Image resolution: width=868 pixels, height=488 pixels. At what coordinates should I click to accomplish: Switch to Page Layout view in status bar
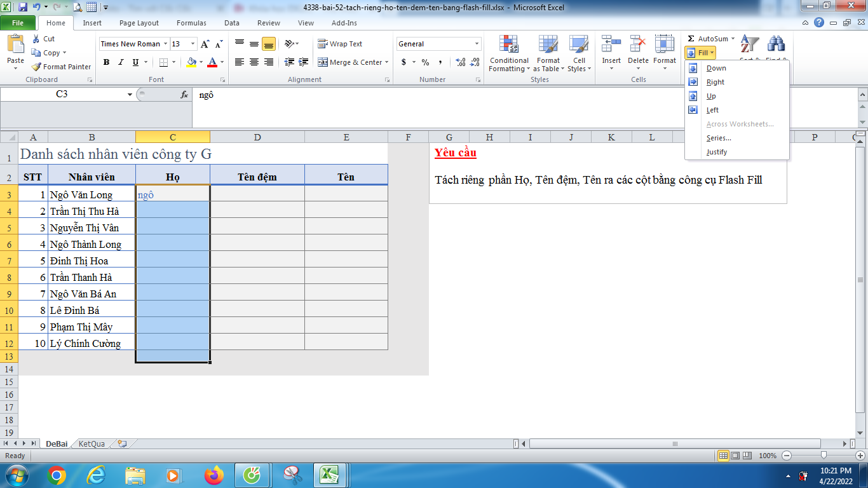click(x=735, y=456)
